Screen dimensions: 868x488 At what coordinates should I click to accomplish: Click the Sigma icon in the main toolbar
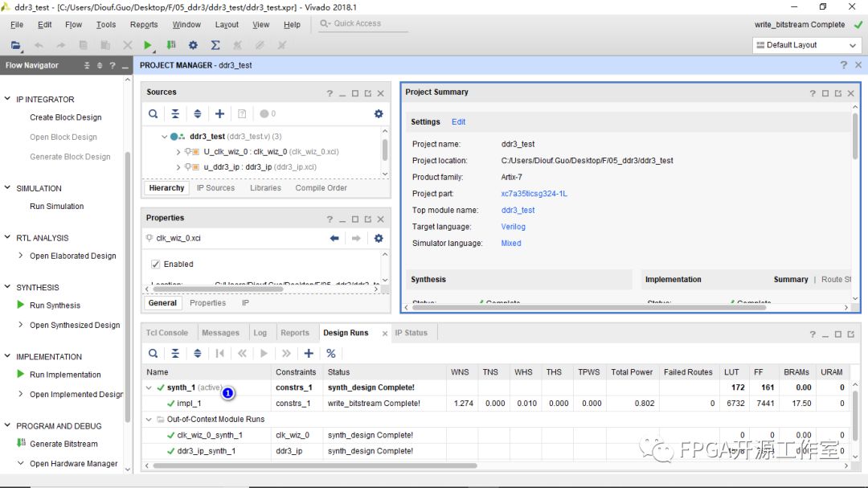tap(215, 46)
